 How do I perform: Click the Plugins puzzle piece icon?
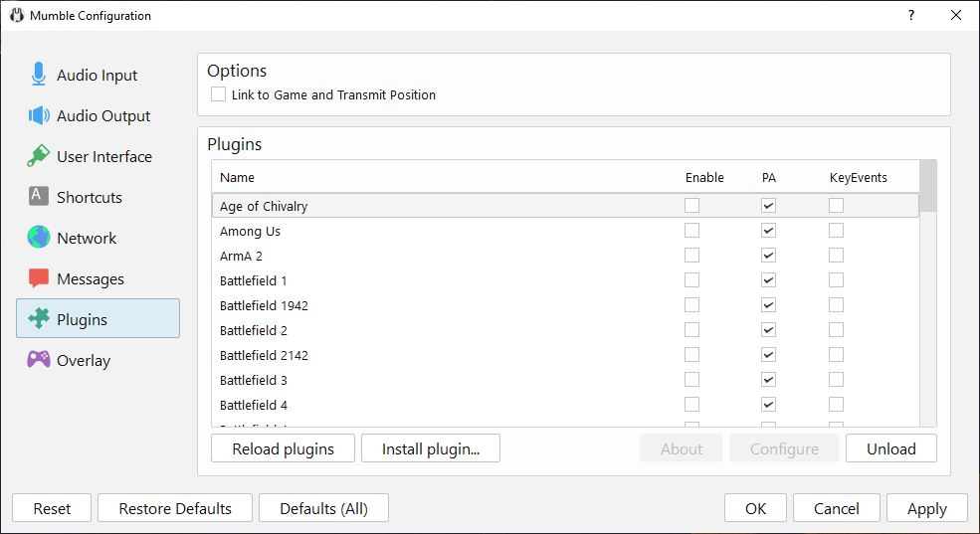pos(38,318)
